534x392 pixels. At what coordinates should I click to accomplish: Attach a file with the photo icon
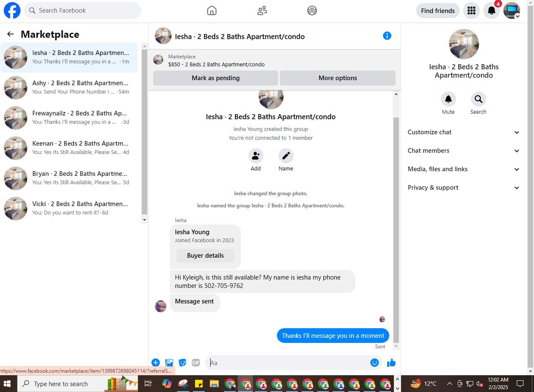pos(169,363)
